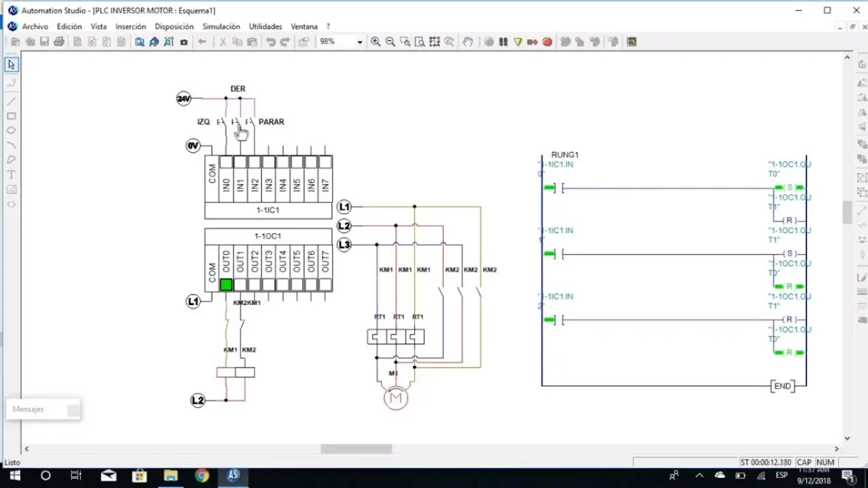Click the RUNG1 label
The width and height of the screenshot is (868, 488).
tap(565, 155)
